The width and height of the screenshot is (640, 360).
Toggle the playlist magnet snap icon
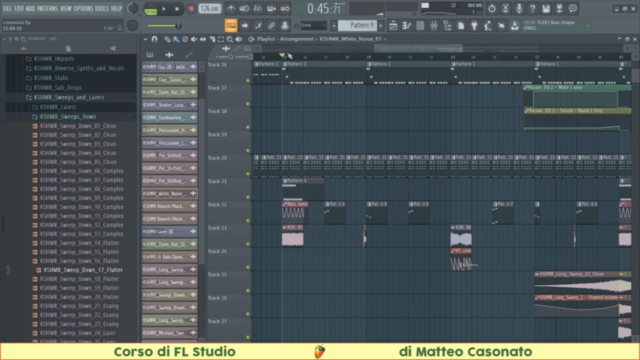point(154,39)
